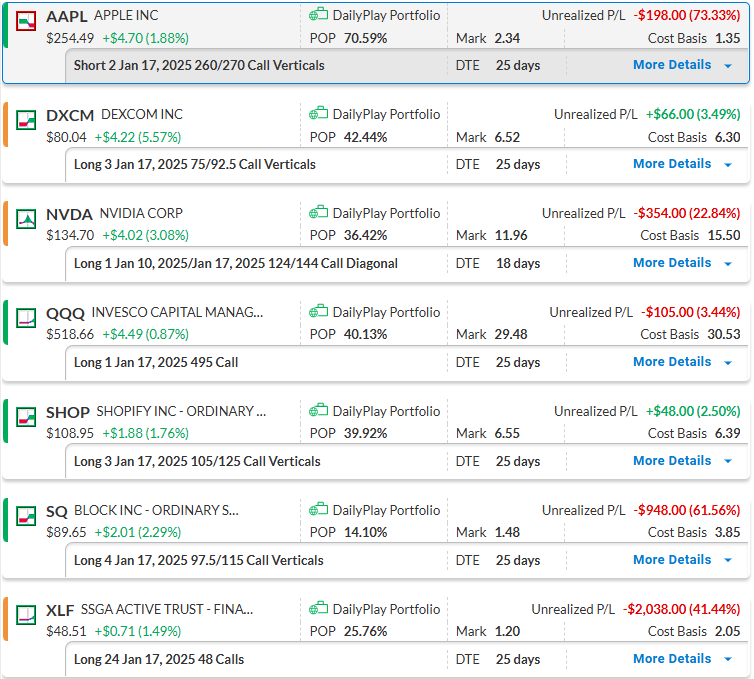Click 'Long 1 Jan 17, 2025 495 Call'
Image resolution: width=754 pixels, height=679 pixels.
point(156,363)
